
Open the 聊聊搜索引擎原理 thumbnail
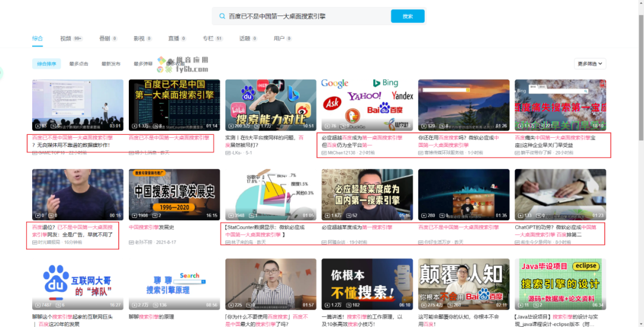tap(174, 284)
